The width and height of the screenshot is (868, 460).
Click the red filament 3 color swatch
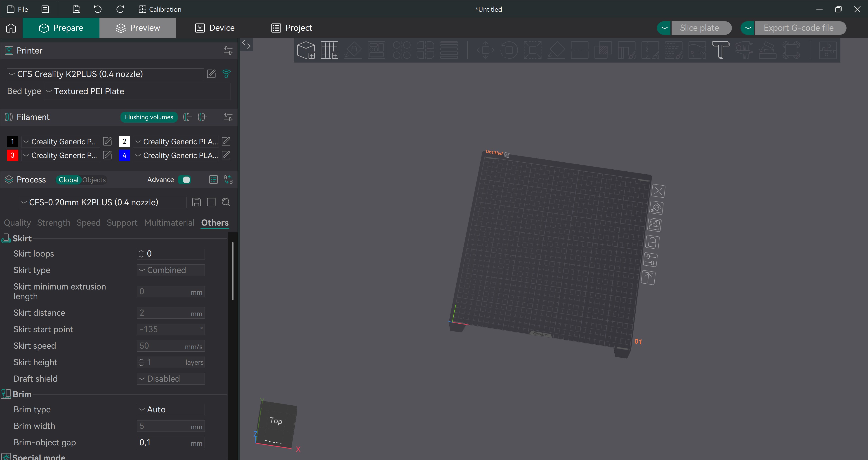coord(12,155)
